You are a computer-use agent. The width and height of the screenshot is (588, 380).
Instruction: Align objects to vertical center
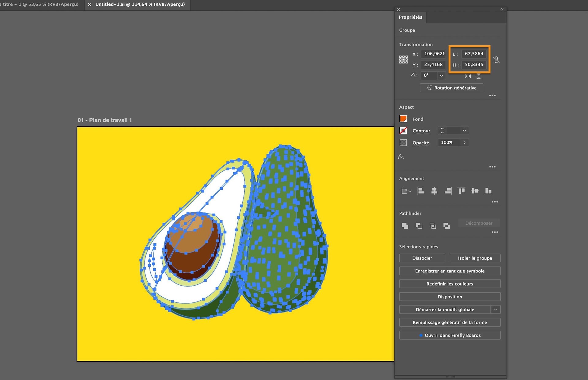coord(475,191)
